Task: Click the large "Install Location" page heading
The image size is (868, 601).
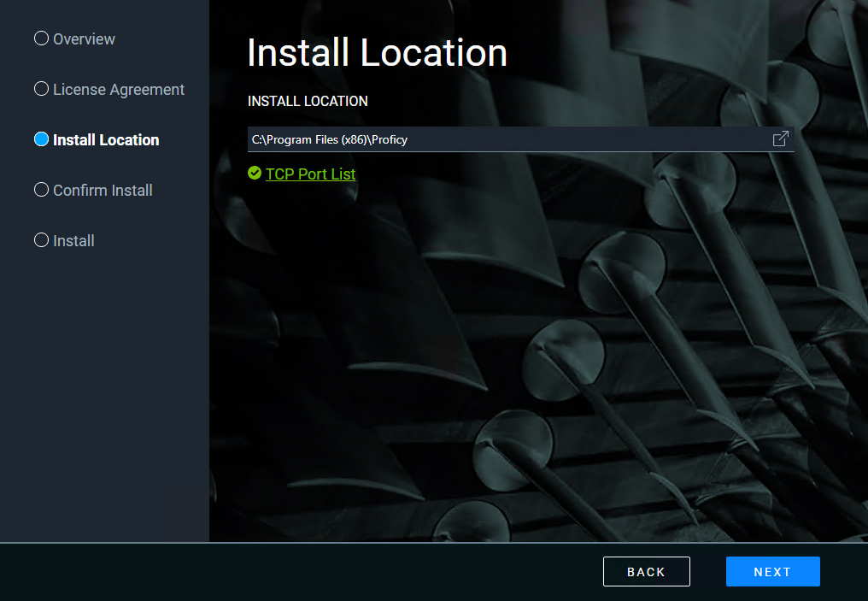Action: click(x=377, y=53)
